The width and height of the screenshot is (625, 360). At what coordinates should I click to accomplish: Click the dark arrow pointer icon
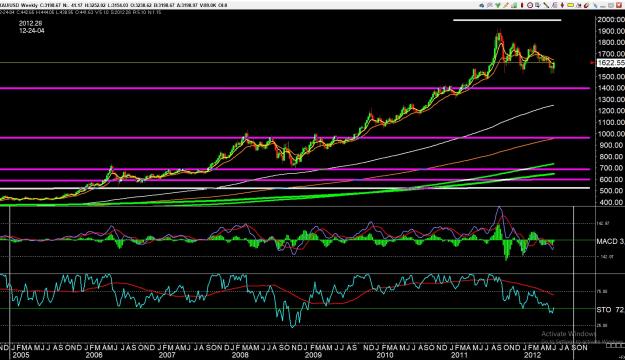(x=578, y=5)
